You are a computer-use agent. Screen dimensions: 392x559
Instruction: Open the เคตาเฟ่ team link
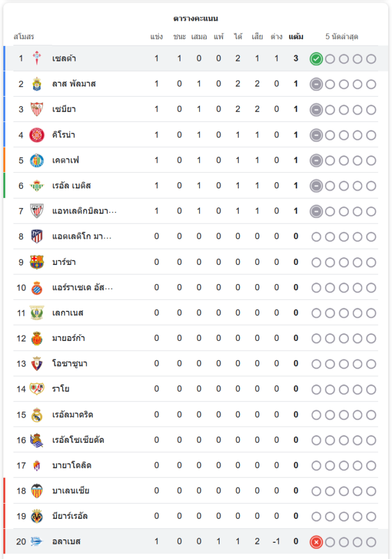65,160
